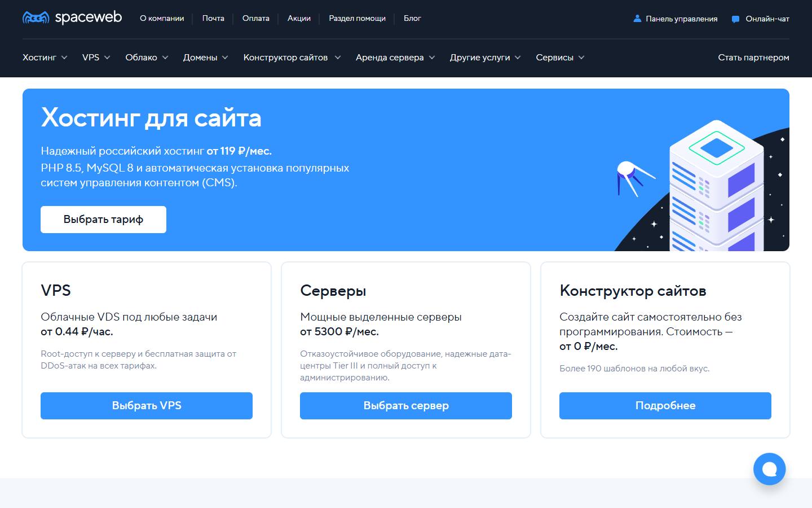Click the chat icon beside Онлайн-чат
Image resolution: width=812 pixels, height=508 pixels.
[735, 19]
